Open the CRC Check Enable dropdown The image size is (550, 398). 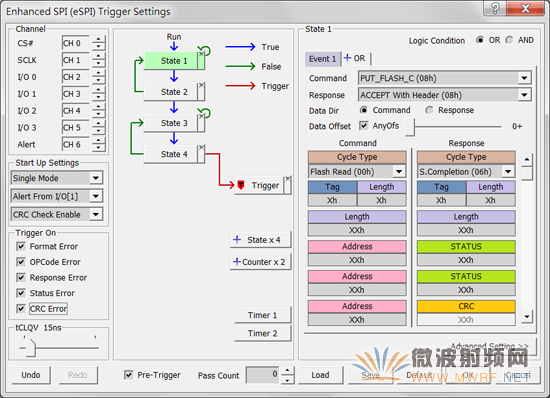[96, 214]
